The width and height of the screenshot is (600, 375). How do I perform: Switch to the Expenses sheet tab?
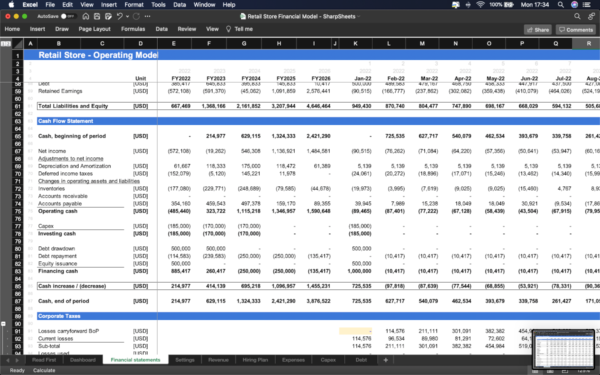pyautogui.click(x=293, y=360)
